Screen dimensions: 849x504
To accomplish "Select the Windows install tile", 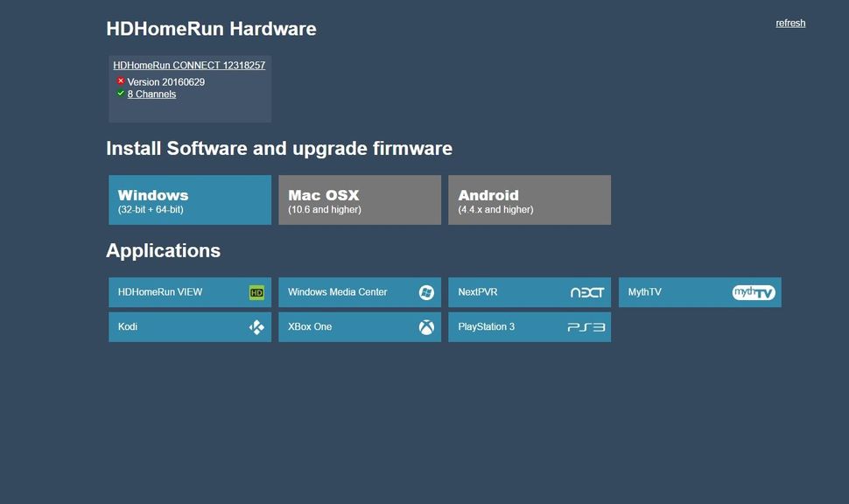I will coord(190,199).
